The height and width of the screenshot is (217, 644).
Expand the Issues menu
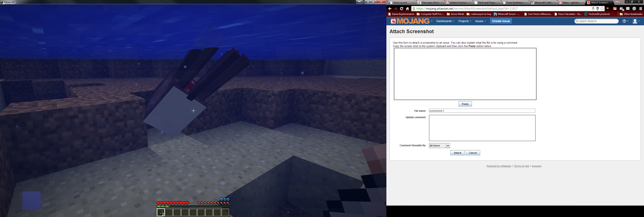(x=480, y=21)
